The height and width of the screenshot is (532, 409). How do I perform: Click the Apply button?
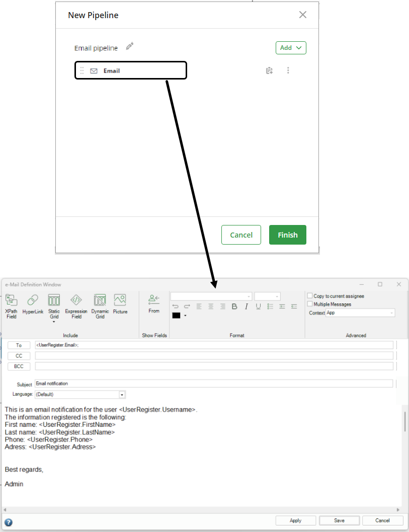coord(295,520)
